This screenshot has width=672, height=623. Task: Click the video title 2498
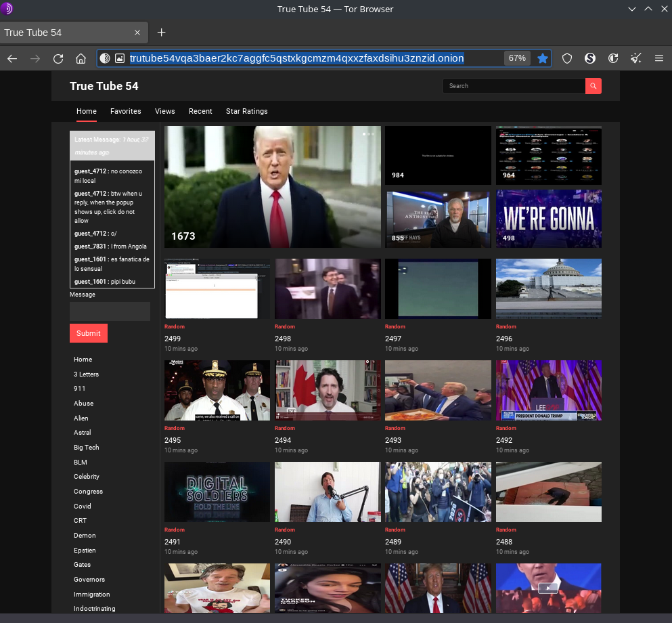283,339
